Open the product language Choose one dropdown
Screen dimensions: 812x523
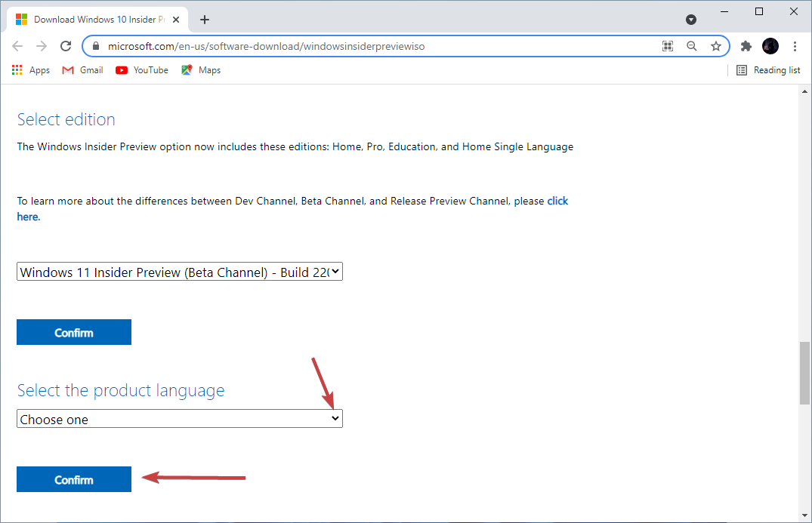(180, 419)
